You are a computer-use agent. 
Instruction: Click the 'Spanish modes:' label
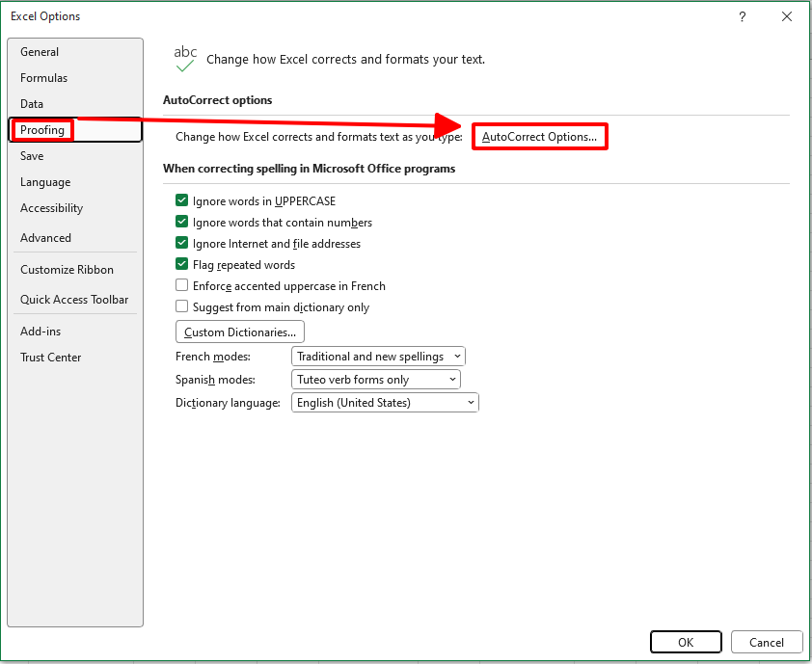tap(215, 380)
